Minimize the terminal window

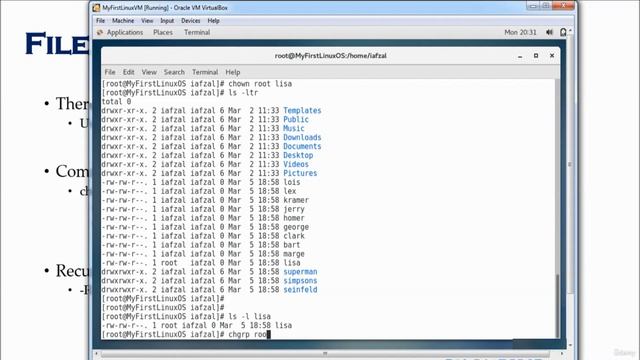[x=520, y=56]
